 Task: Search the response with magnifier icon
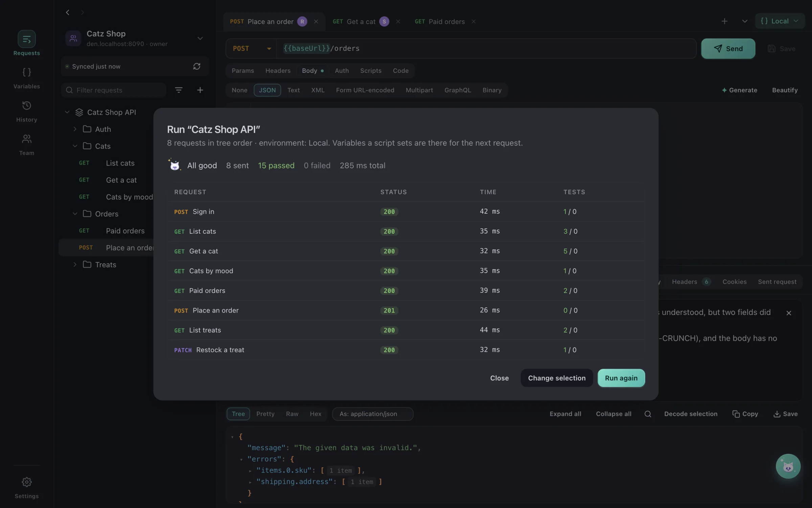(x=648, y=414)
